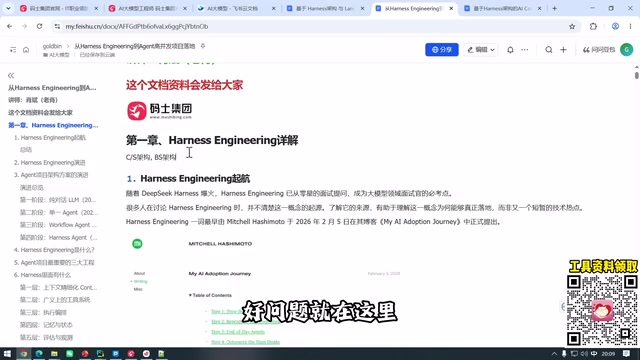This screenshot has height=360, width=640.
Task: Open a new browser tab
Action: point(554,8)
